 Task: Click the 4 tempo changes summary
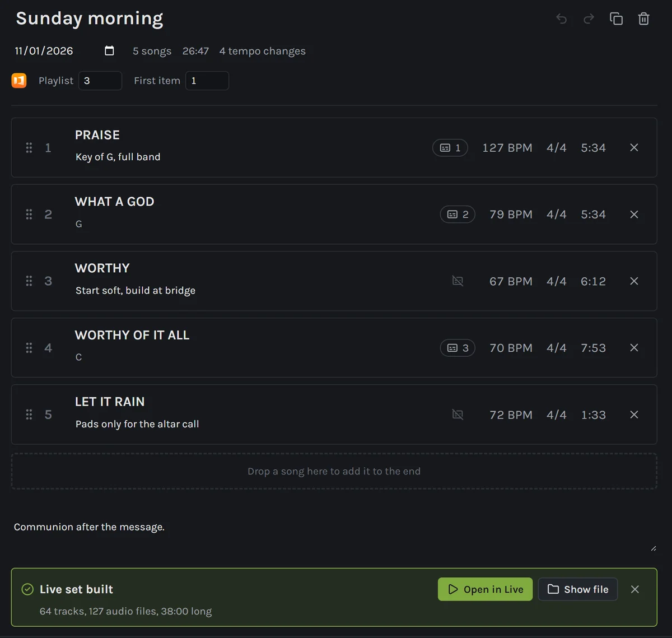[263, 51]
